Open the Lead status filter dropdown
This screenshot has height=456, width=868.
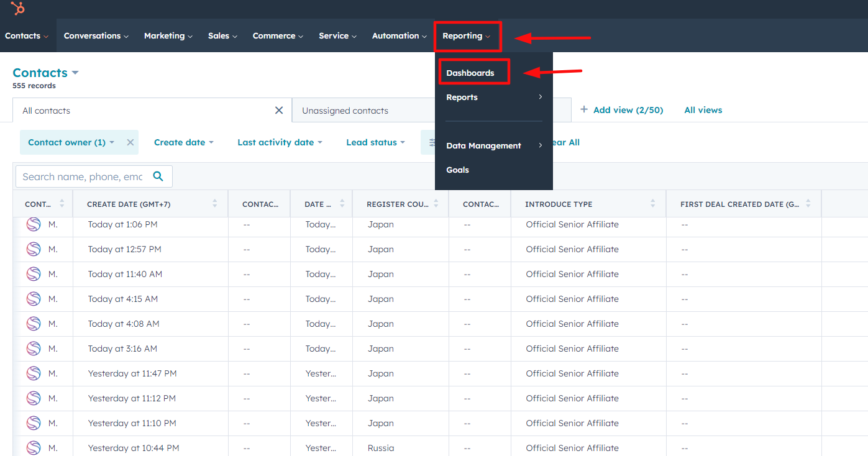click(375, 142)
